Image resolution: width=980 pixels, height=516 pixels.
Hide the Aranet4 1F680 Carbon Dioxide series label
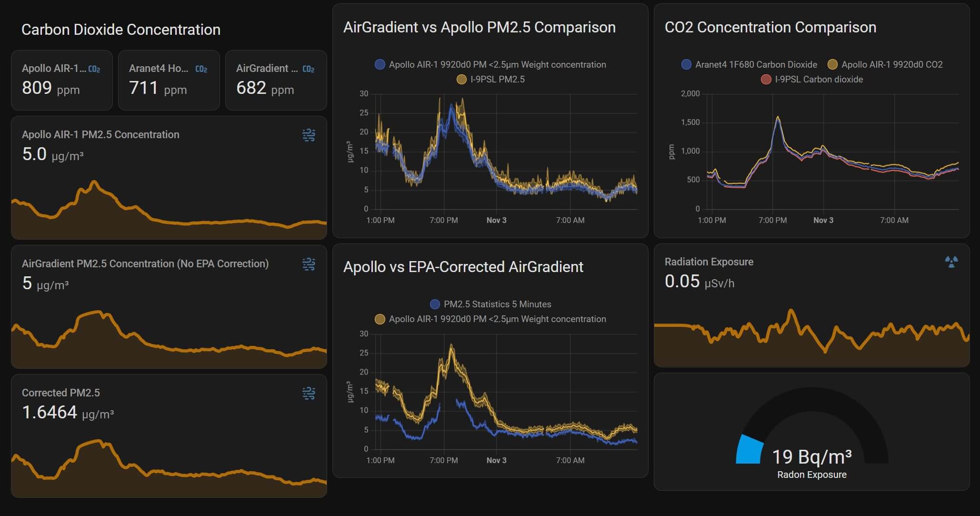point(756,64)
